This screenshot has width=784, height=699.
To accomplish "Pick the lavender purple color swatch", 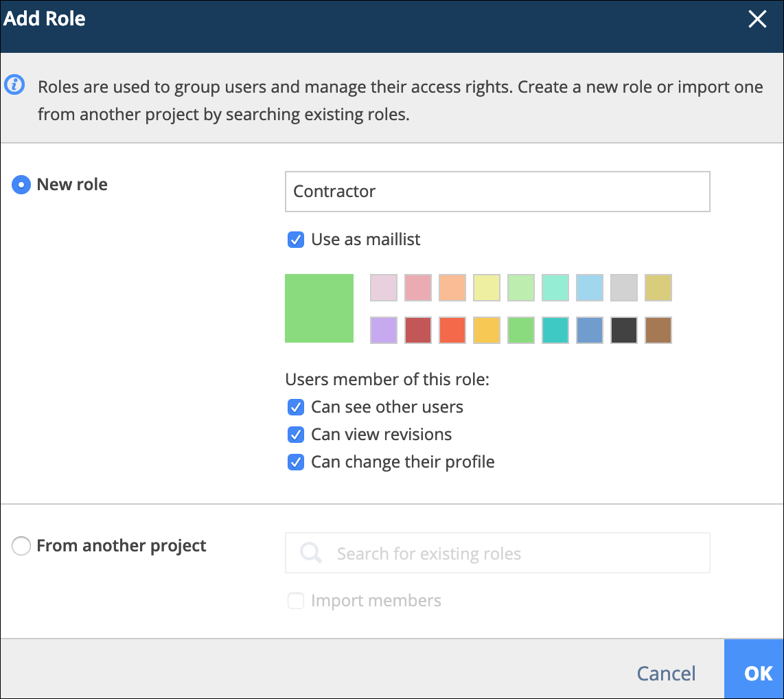I will pyautogui.click(x=384, y=330).
